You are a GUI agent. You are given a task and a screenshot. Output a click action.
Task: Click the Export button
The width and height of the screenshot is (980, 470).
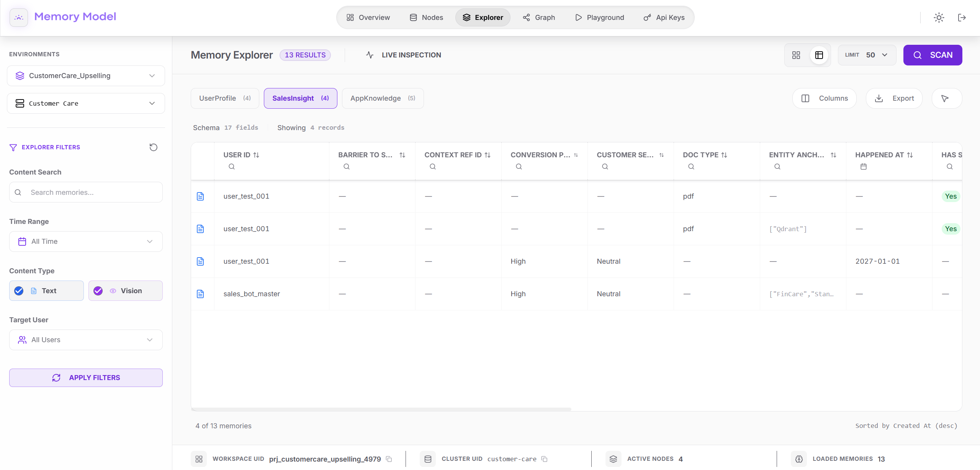[894, 98]
